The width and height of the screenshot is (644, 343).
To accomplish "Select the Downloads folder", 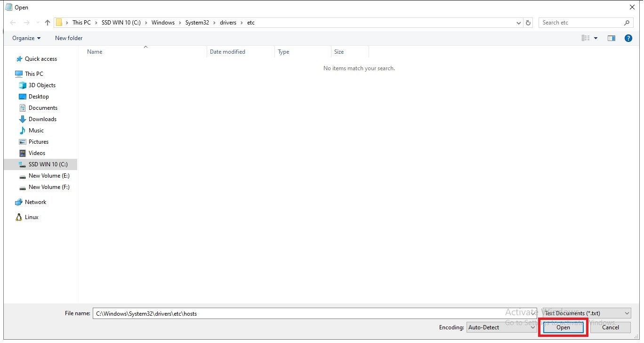I will (41, 119).
